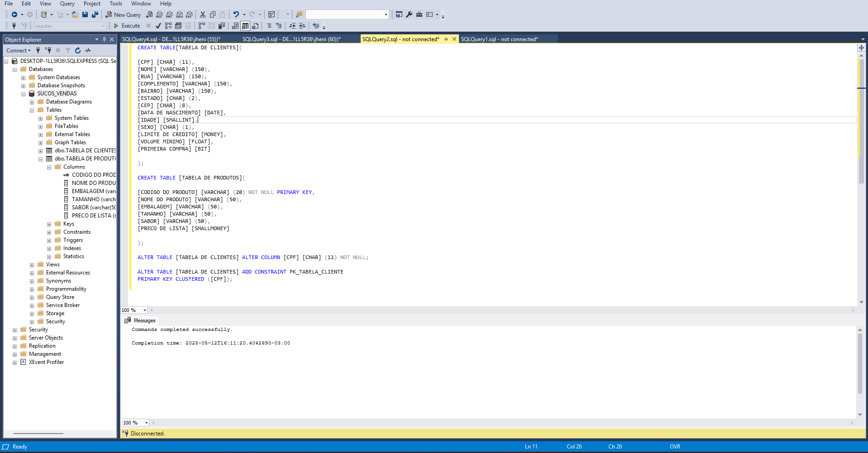Viewport: 868px width, 453px height.
Task: Click the DMX query icon
Action: click(x=169, y=14)
